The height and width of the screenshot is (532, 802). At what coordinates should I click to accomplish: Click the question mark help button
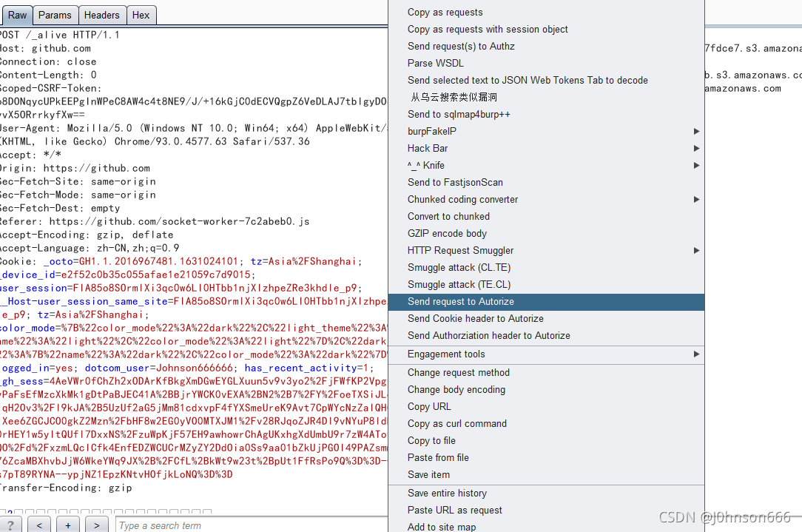pyautogui.click(x=10, y=525)
